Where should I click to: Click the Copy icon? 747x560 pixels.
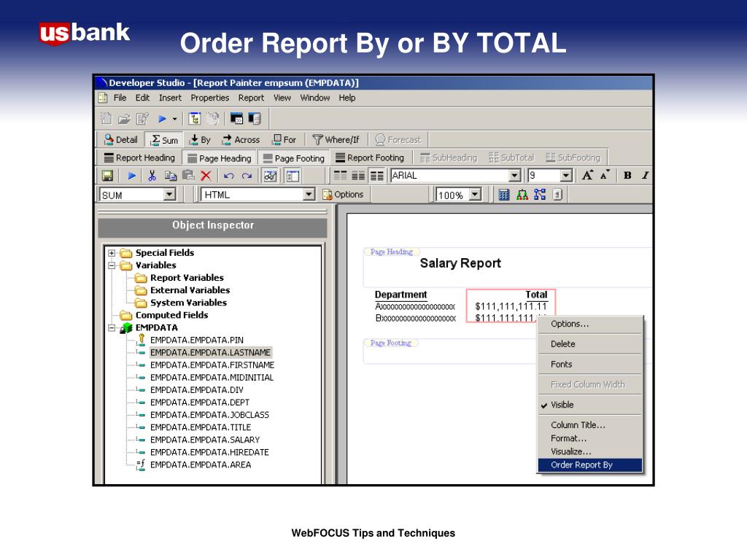pos(170,176)
